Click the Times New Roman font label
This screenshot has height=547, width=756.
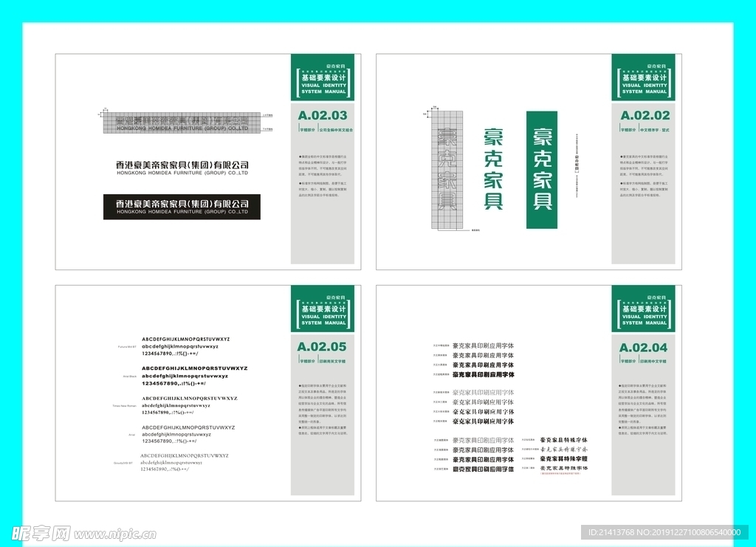tap(124, 406)
